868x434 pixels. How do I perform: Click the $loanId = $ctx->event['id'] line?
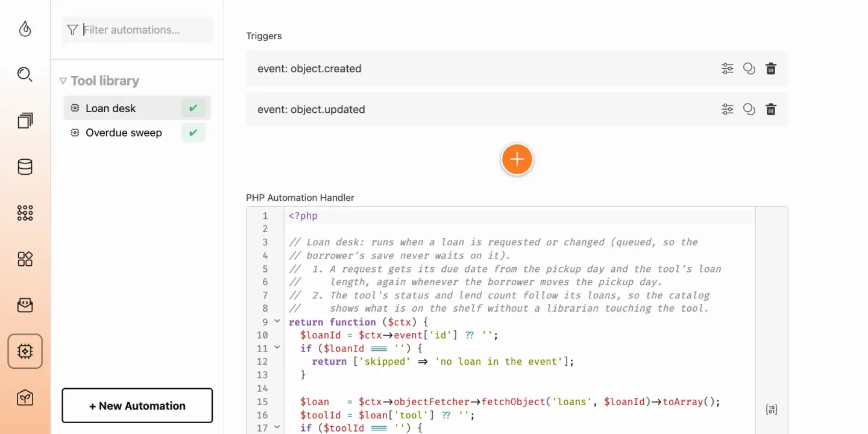[x=400, y=335]
